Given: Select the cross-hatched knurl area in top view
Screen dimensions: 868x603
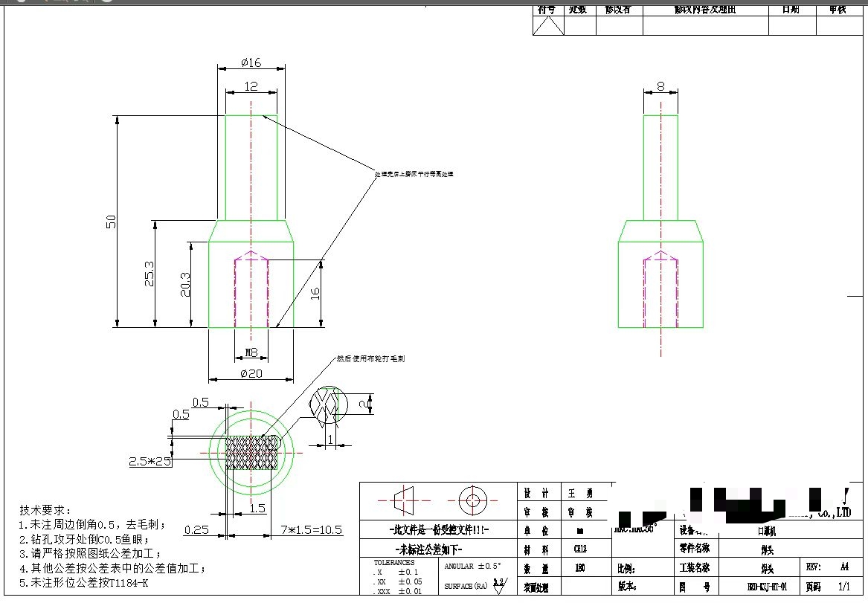Looking at the screenshot, I should [253, 453].
